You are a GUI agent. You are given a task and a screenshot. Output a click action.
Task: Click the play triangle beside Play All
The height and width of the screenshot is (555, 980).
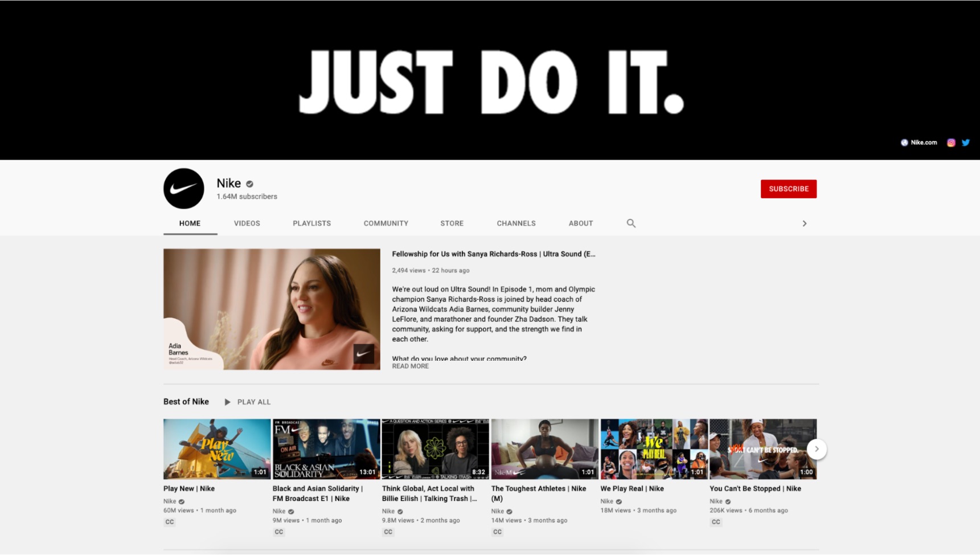227,402
